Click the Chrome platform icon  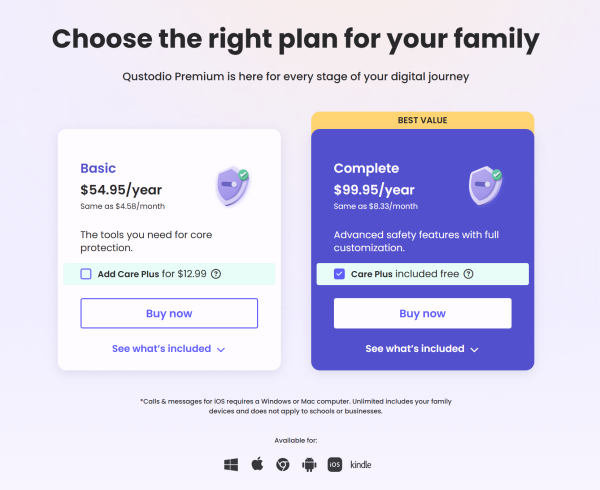click(283, 465)
